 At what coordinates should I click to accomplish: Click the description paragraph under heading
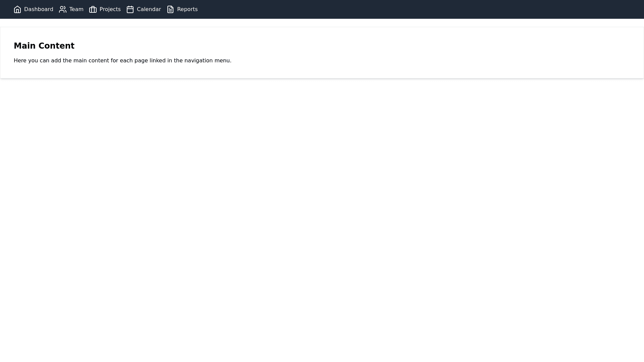122,61
